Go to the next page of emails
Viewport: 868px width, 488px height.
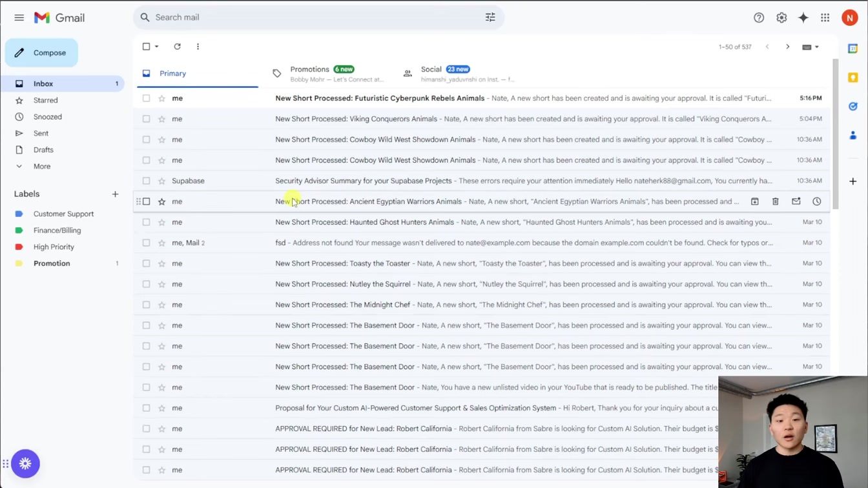click(x=787, y=46)
